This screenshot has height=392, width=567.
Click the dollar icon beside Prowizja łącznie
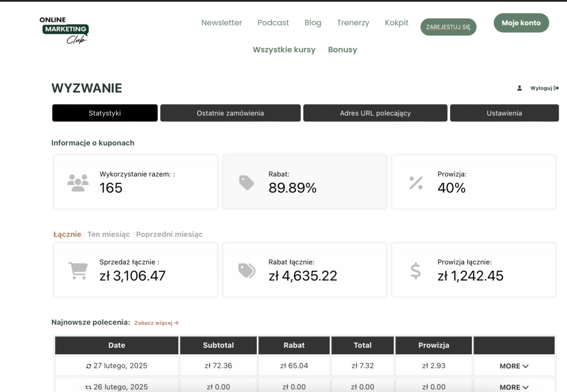point(416,271)
